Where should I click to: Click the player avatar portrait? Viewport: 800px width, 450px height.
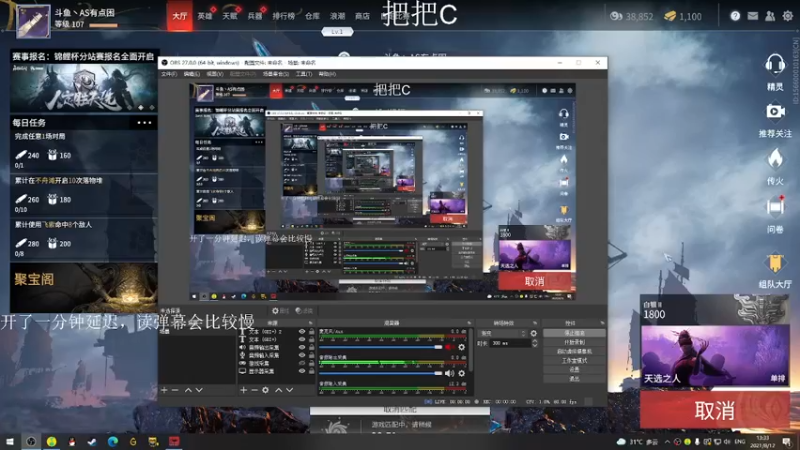coord(33,21)
